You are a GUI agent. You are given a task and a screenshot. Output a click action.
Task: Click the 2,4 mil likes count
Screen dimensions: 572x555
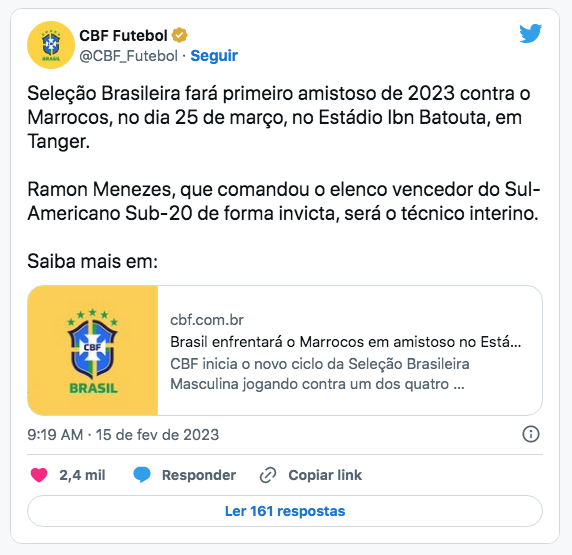[82, 475]
